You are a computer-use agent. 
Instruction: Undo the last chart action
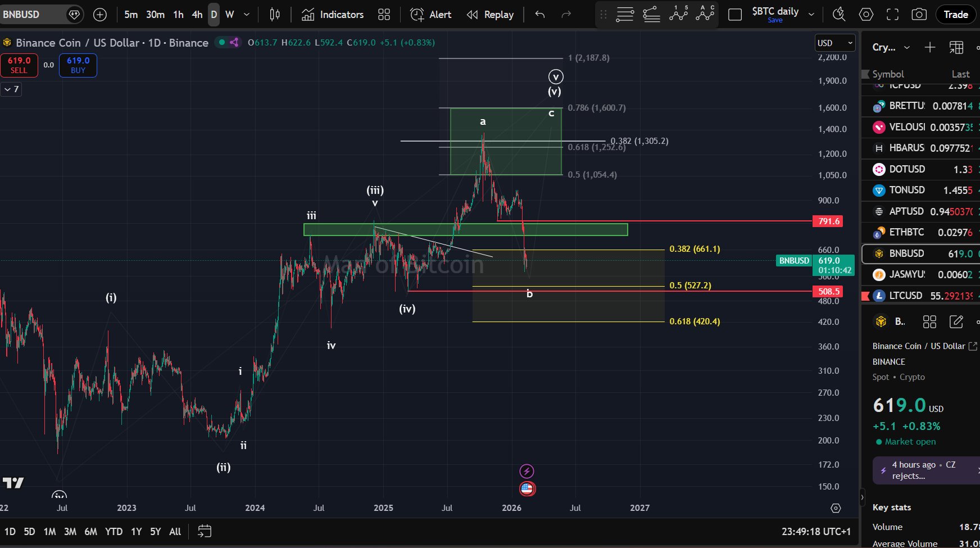pyautogui.click(x=540, y=15)
